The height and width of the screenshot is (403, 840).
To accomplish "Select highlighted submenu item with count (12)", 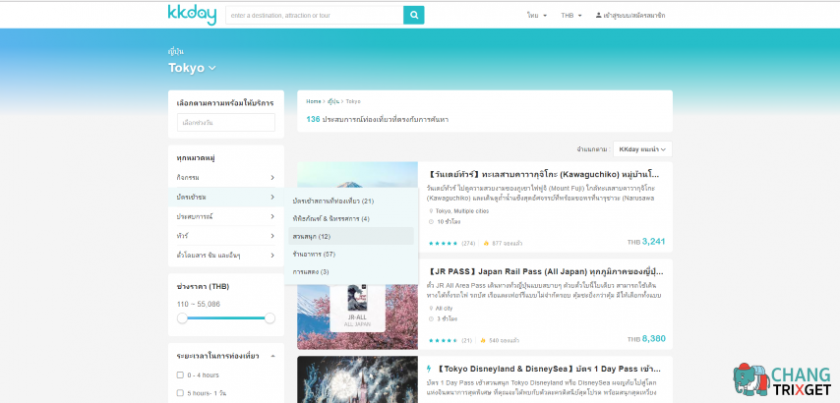I will click(351, 236).
